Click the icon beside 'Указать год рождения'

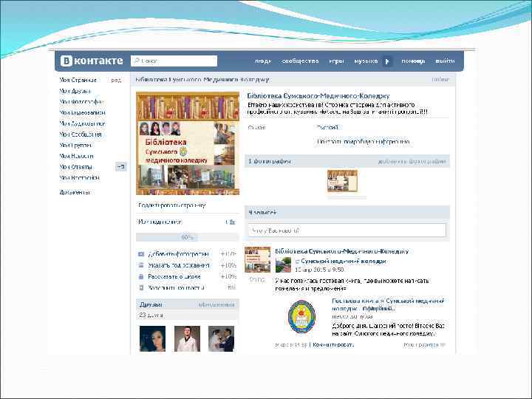click(141, 265)
